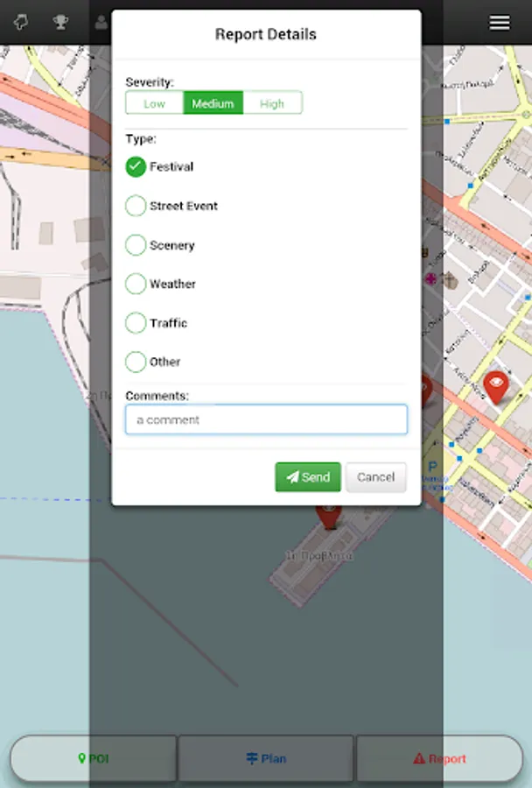Set severity to Low
Screen dimensions: 532x788
[154, 103]
